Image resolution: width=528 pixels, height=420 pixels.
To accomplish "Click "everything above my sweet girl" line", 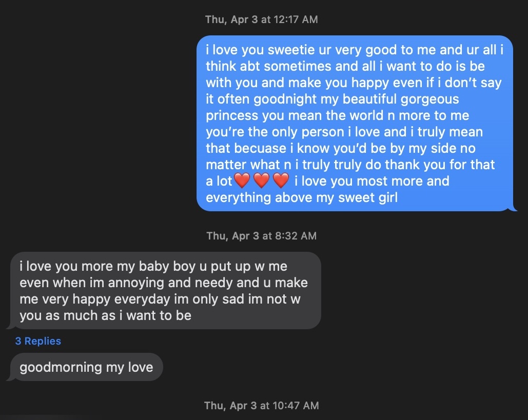I will 302,197.
